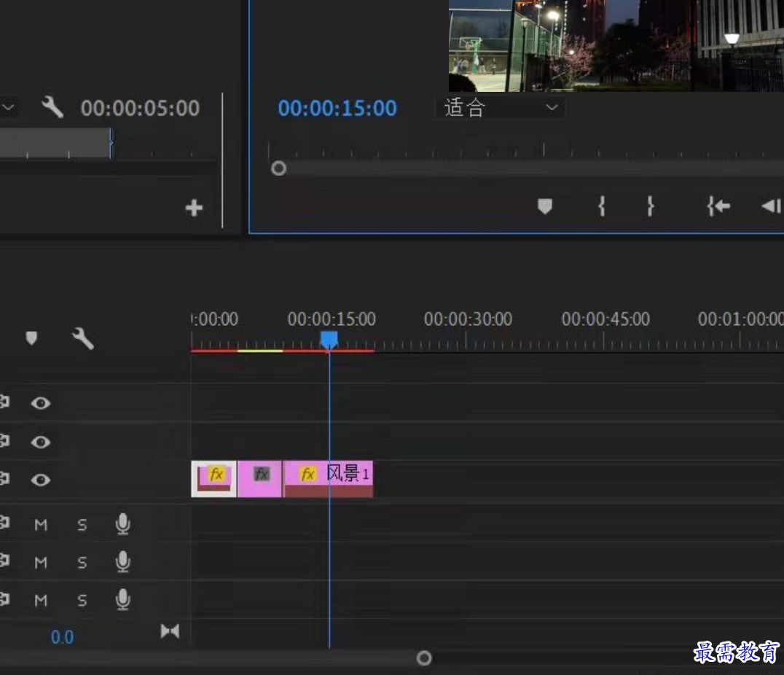Click gray fx badge on middle clip
784x675 pixels.
point(262,473)
